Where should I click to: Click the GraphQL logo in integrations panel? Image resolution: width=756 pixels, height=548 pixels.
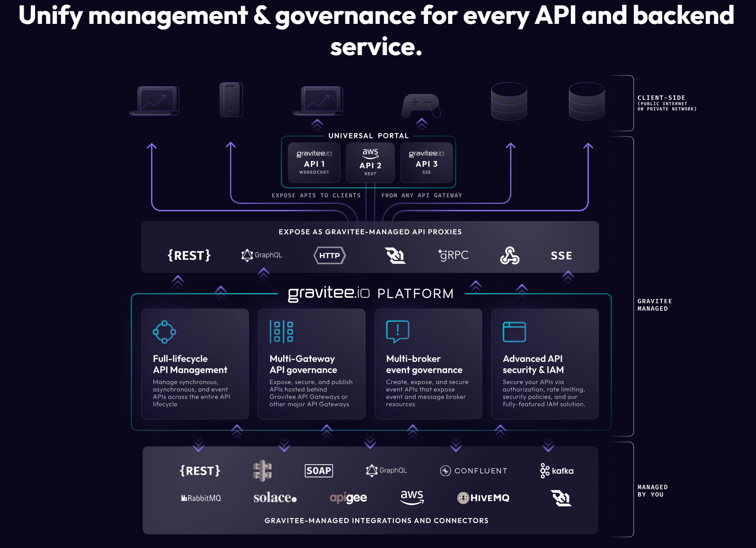386,471
